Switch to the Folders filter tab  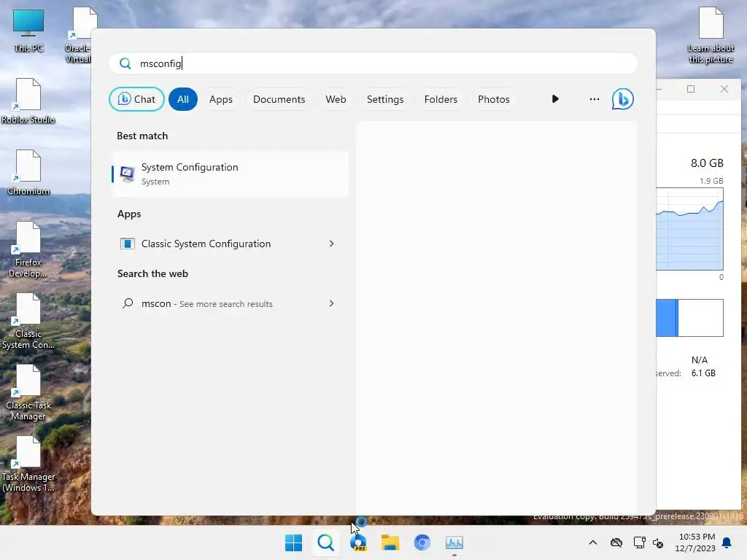[x=441, y=99]
